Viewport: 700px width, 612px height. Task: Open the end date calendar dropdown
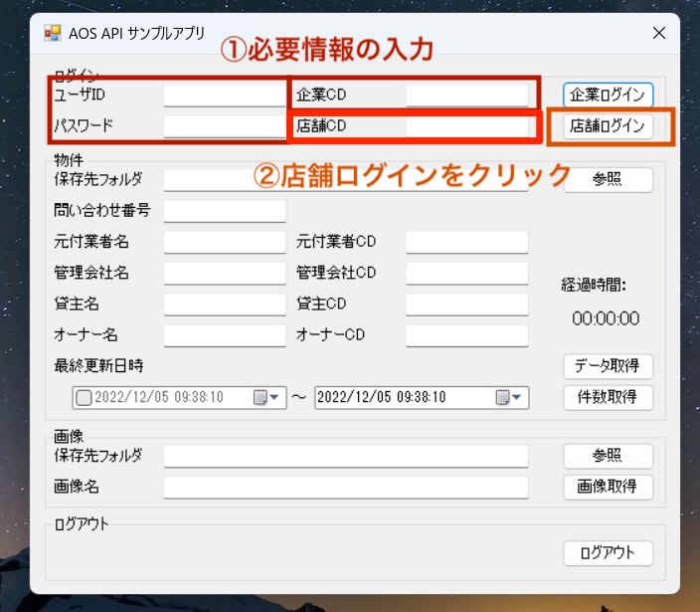pyautogui.click(x=509, y=397)
